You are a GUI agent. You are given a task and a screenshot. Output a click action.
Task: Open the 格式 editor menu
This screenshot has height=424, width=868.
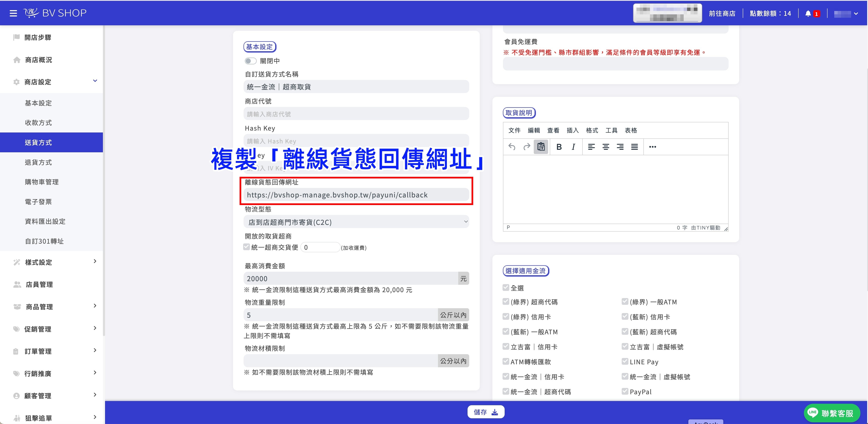click(592, 130)
